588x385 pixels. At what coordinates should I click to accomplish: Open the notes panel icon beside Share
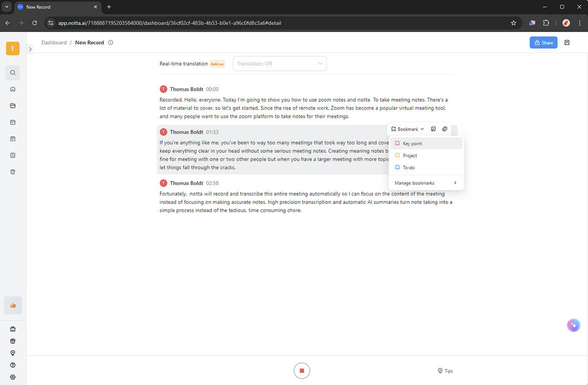pos(567,43)
